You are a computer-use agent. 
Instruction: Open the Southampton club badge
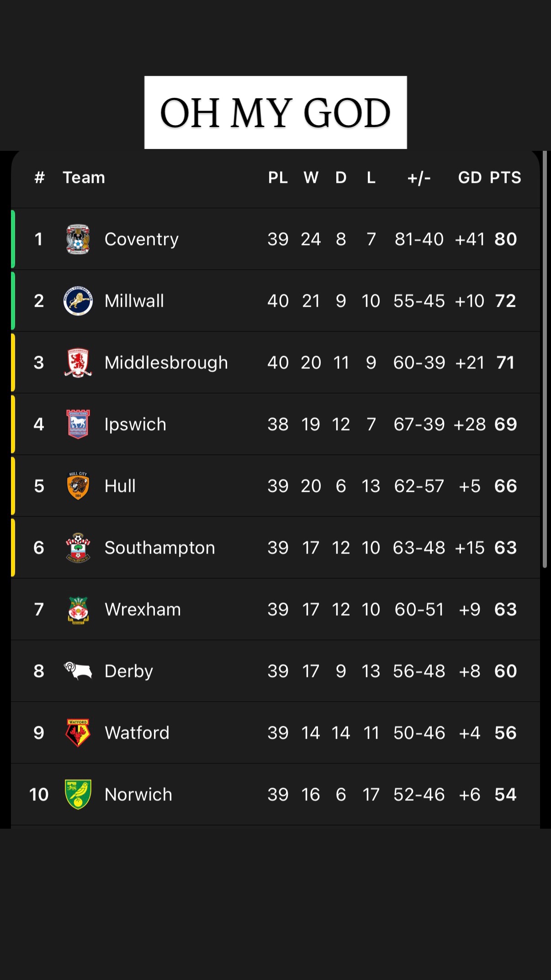click(78, 548)
